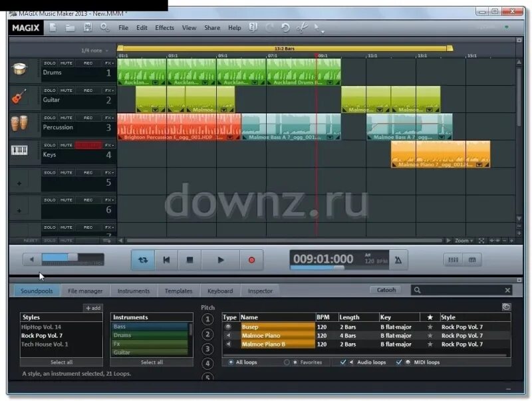
Task: Click the New project icon in toolbar
Action: point(53,27)
